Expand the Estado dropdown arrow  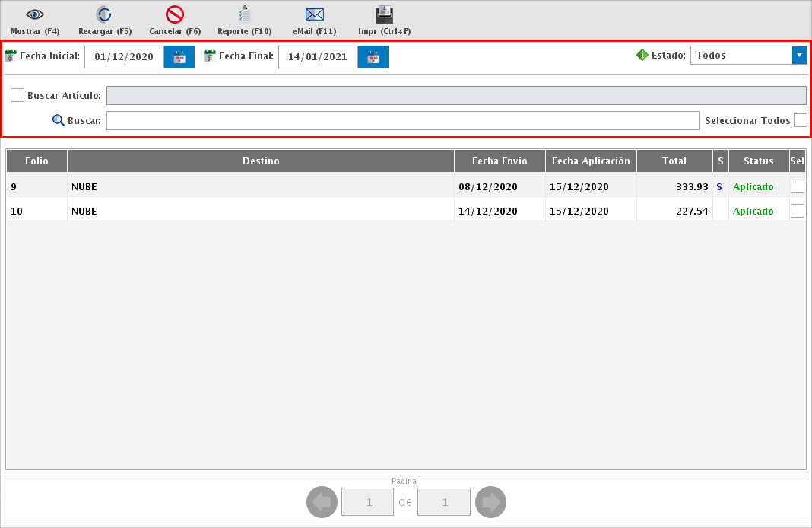tap(799, 56)
